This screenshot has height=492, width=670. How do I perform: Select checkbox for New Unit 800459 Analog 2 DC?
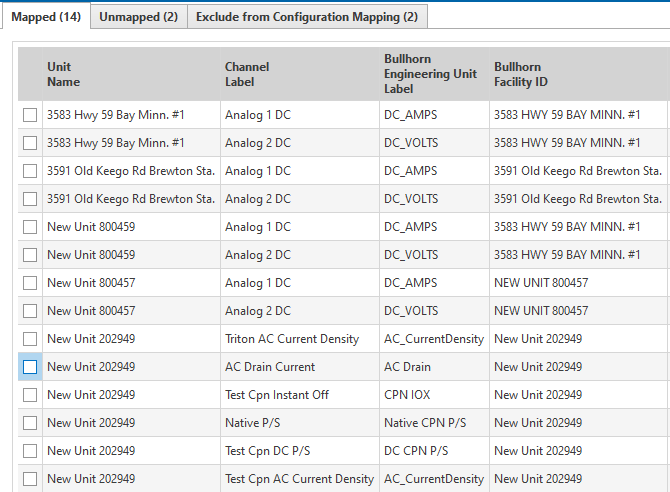(30, 255)
